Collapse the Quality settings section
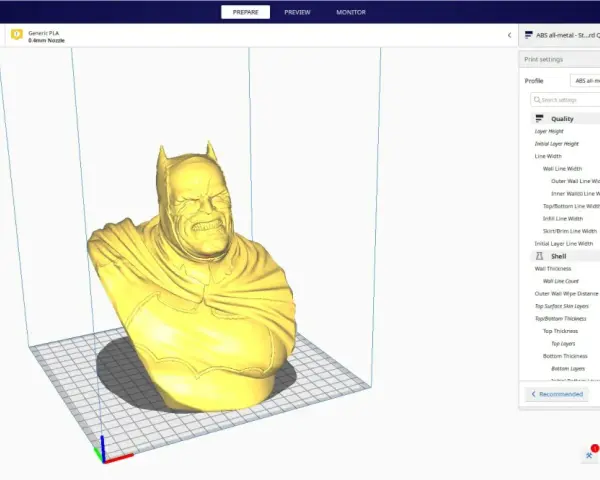This screenshot has width=600, height=480. 566,119
